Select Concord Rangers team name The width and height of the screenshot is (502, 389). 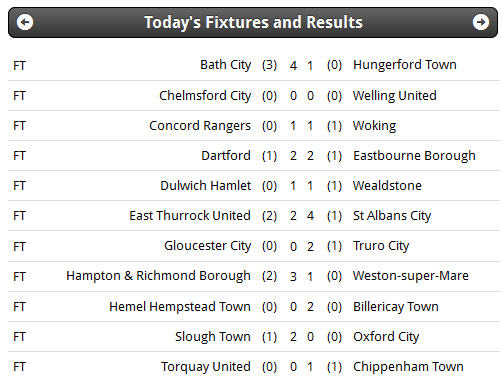[x=200, y=126]
